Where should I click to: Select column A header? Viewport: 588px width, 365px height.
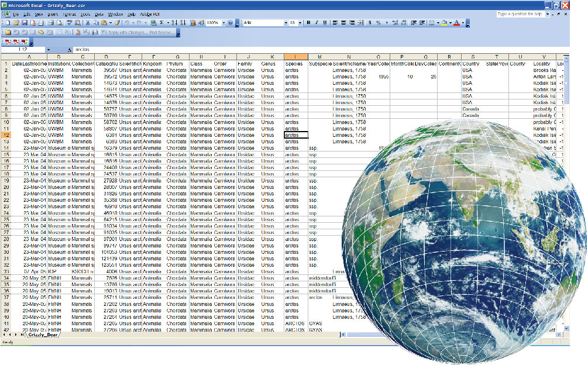29,57
